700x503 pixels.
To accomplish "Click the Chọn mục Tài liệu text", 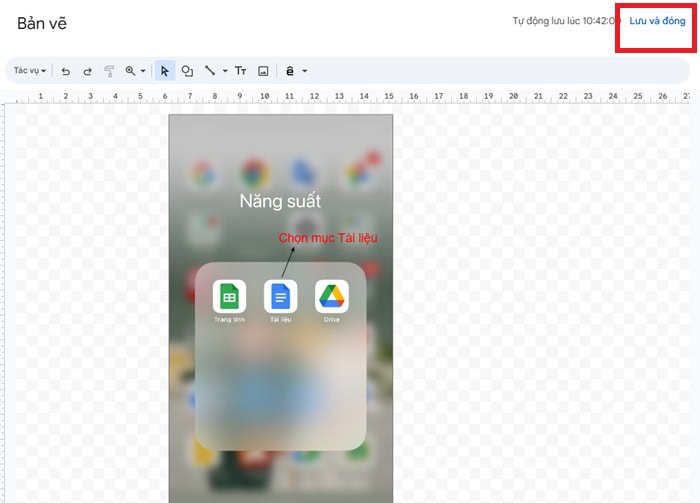I will point(328,238).
